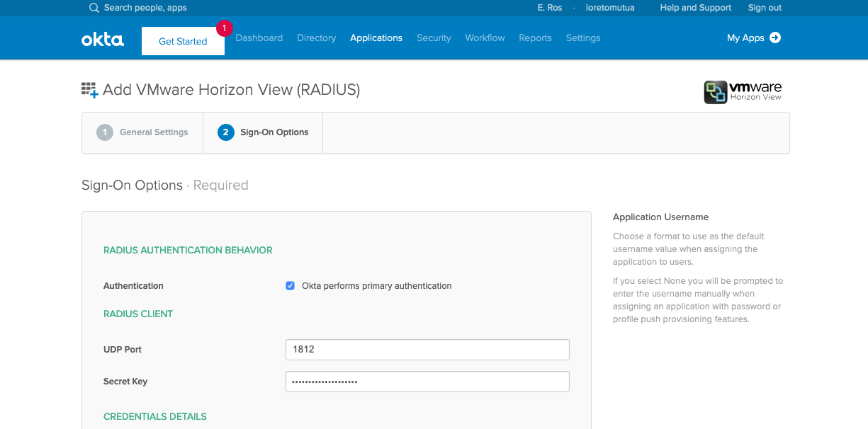Viewport: 868px width, 429px height.
Task: Click the UDP Port label
Action: [x=123, y=350]
